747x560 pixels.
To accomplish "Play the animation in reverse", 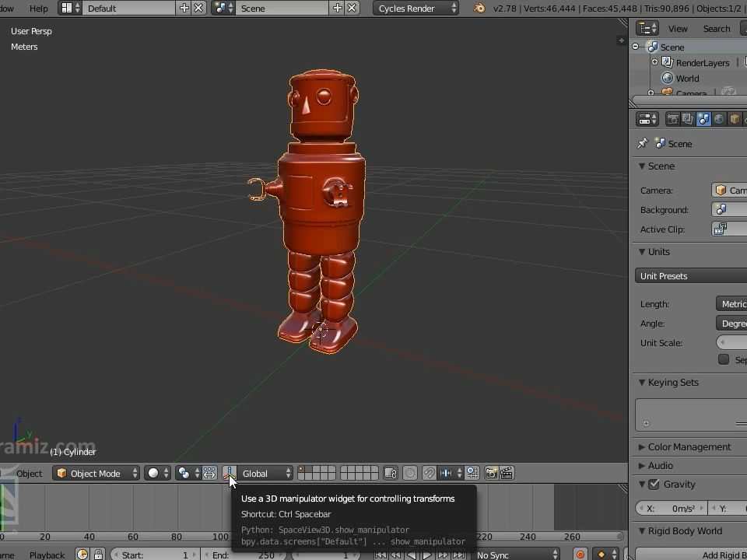I will click(412, 555).
